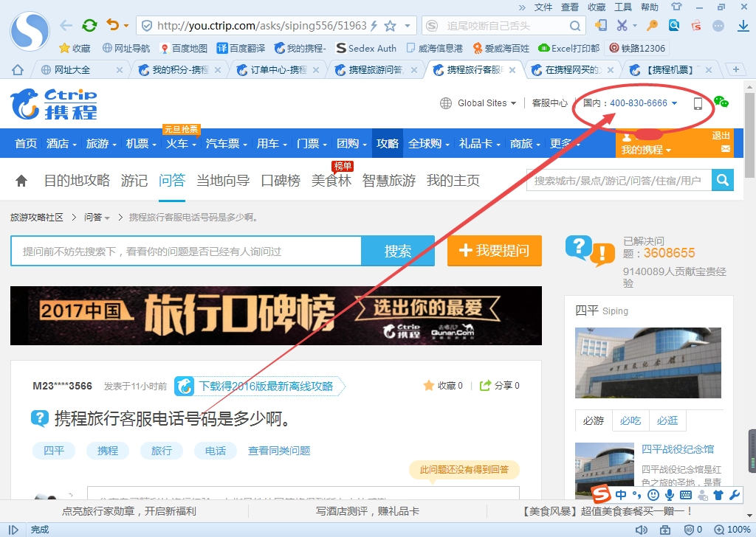Click the 我要提问 button
Image resolution: width=756 pixels, height=537 pixels.
(x=494, y=251)
